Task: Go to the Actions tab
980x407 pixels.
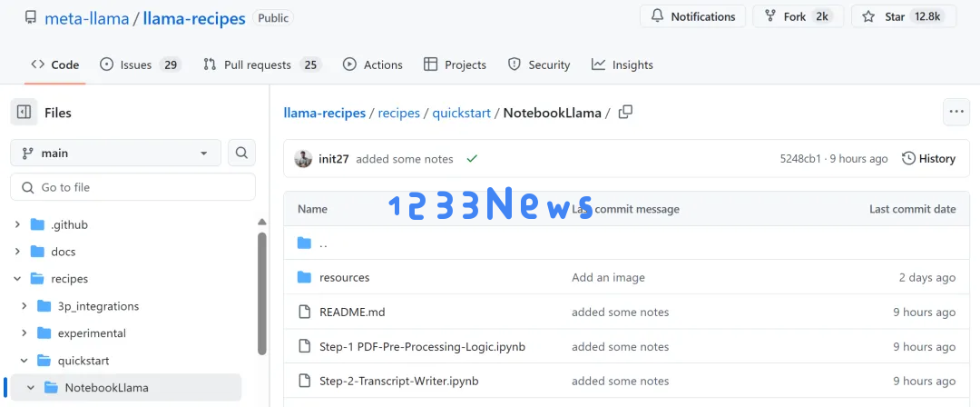Action: pyautogui.click(x=373, y=65)
